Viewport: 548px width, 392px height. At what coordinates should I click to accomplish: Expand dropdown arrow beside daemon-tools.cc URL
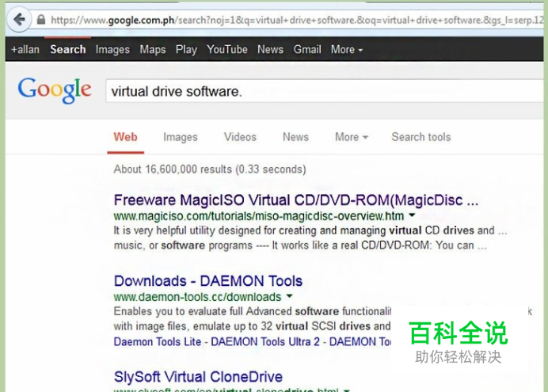click(x=289, y=296)
